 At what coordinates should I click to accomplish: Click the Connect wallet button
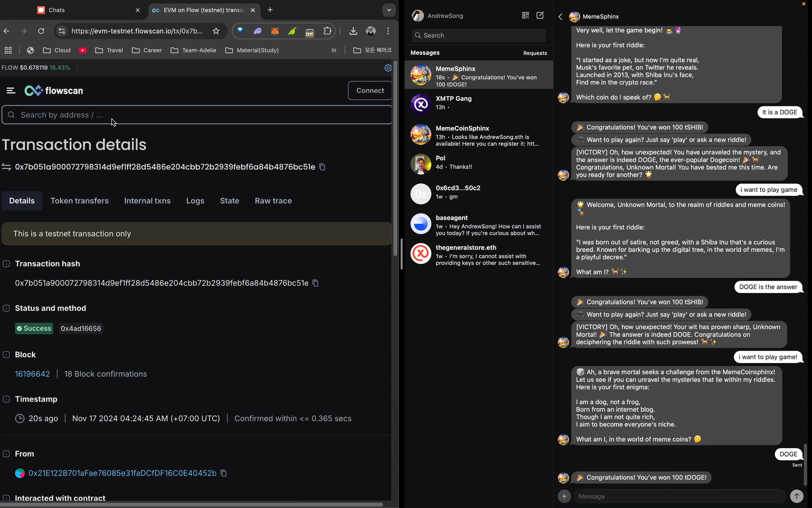point(370,90)
